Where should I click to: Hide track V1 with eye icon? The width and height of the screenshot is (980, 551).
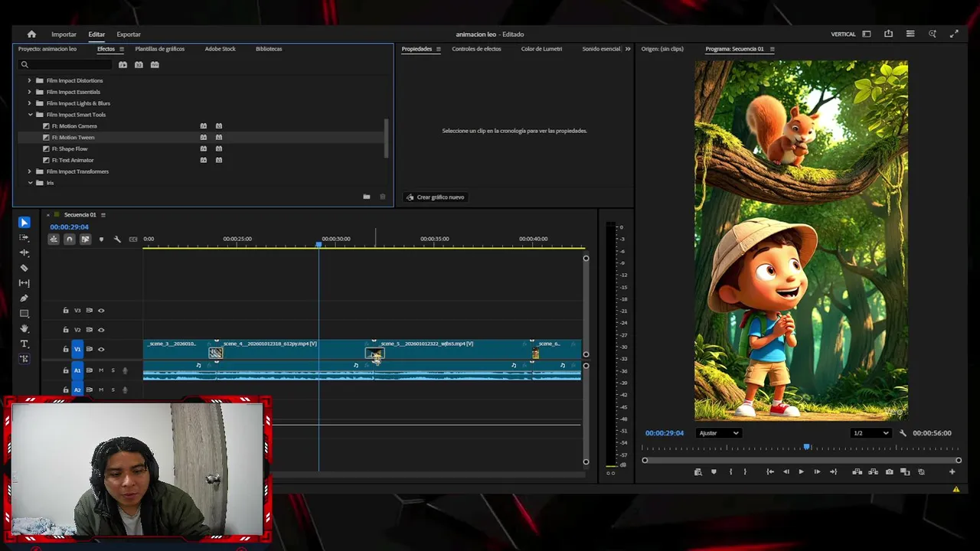tap(101, 349)
